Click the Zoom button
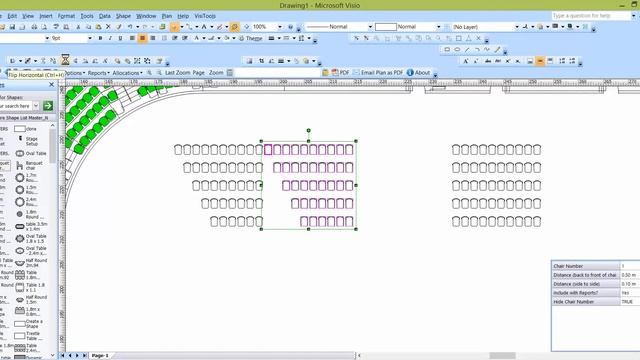640x360 pixels. 216,73
